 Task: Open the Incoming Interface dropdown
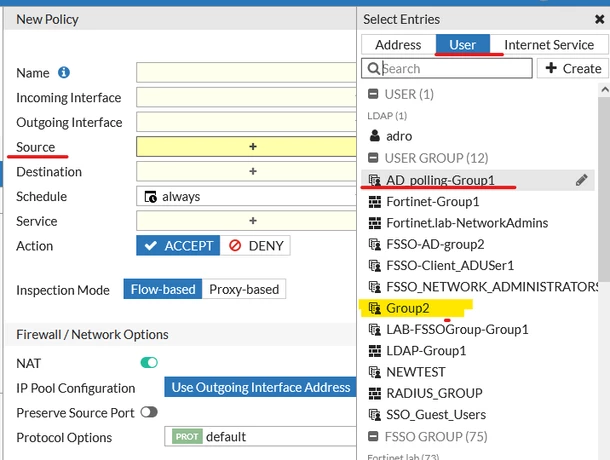[246, 97]
